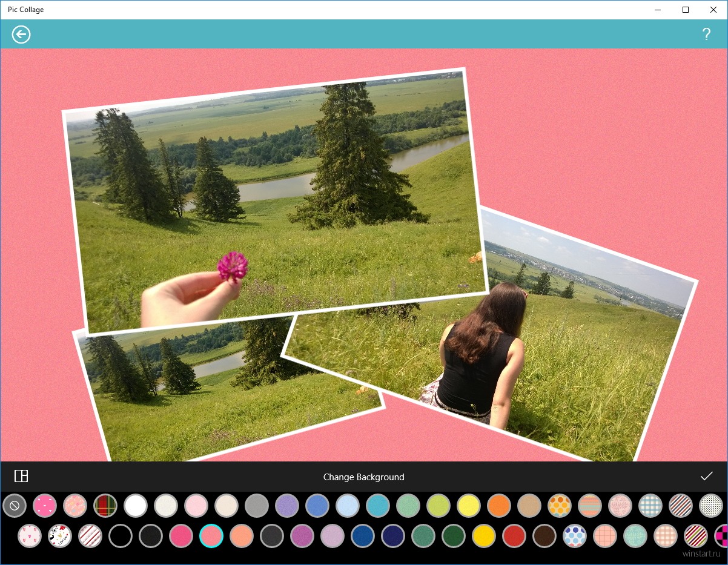
Task: Click the back arrow button
Action: tap(21, 35)
